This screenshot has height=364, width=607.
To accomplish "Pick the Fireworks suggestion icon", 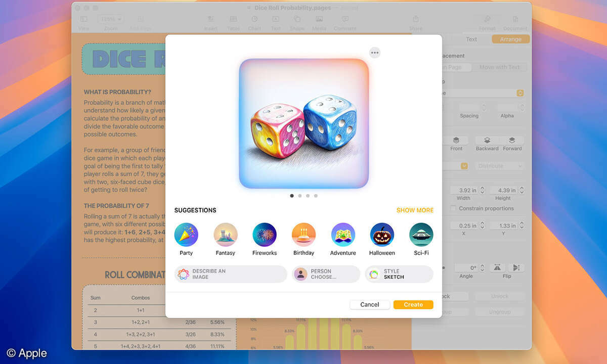I will tap(265, 235).
